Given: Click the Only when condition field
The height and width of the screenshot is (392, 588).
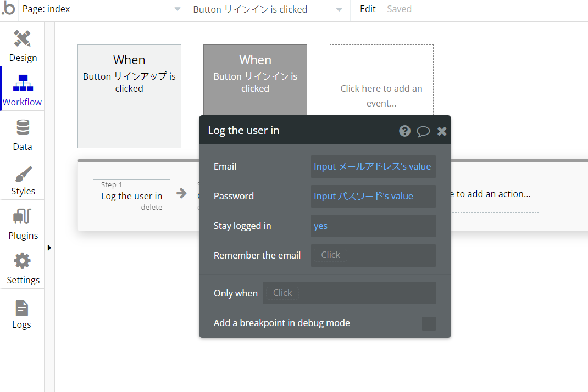Looking at the screenshot, I should click(349, 293).
